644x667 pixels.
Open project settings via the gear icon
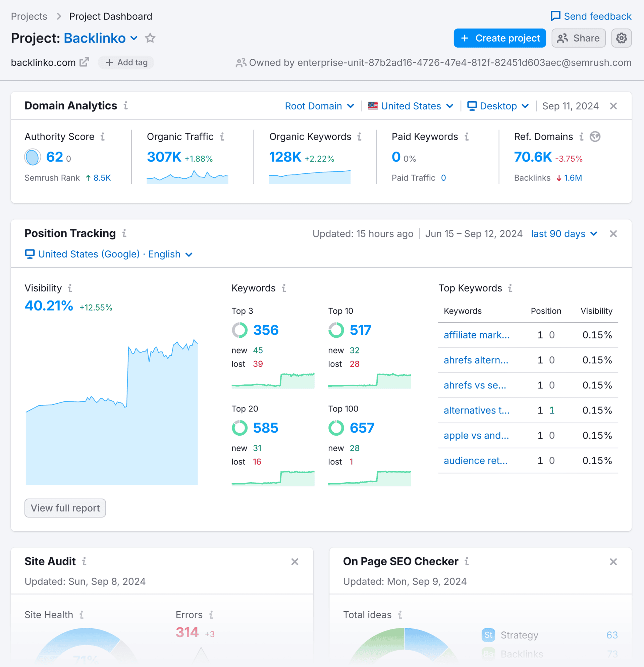pyautogui.click(x=622, y=38)
